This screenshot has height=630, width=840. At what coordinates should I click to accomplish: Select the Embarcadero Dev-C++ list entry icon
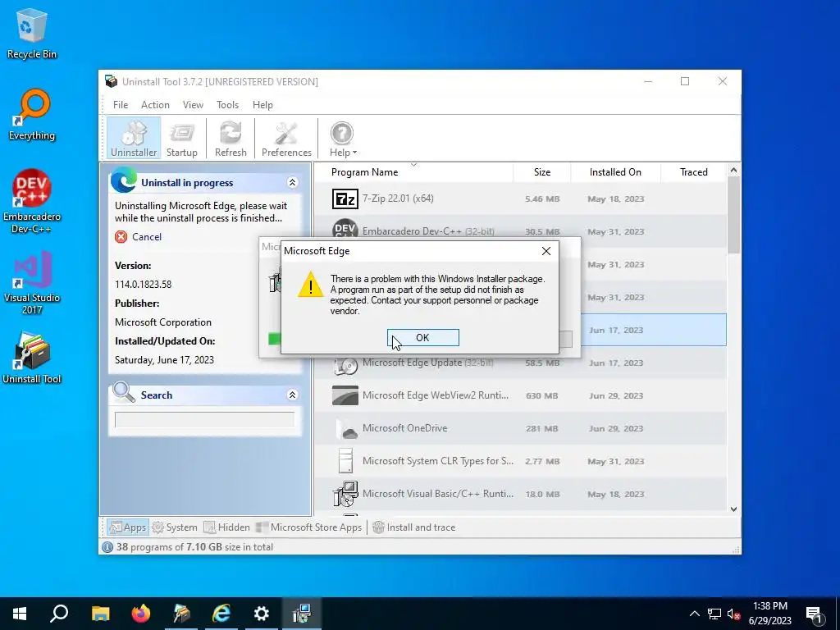pyautogui.click(x=345, y=229)
